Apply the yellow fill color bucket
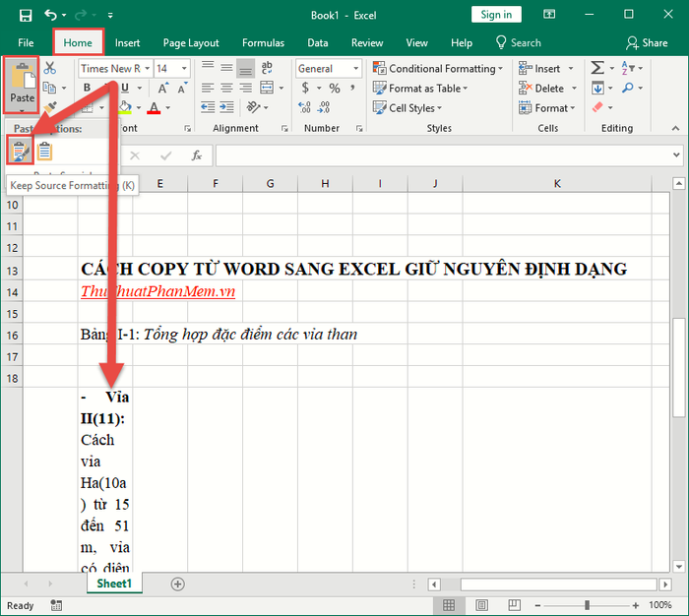 (126, 107)
